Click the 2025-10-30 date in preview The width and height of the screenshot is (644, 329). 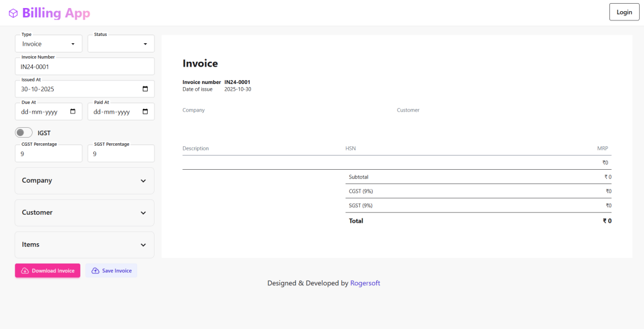tap(238, 89)
